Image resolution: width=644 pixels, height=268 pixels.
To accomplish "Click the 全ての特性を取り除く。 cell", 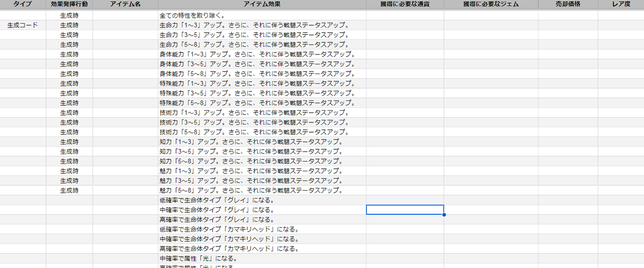I will 262,16.
